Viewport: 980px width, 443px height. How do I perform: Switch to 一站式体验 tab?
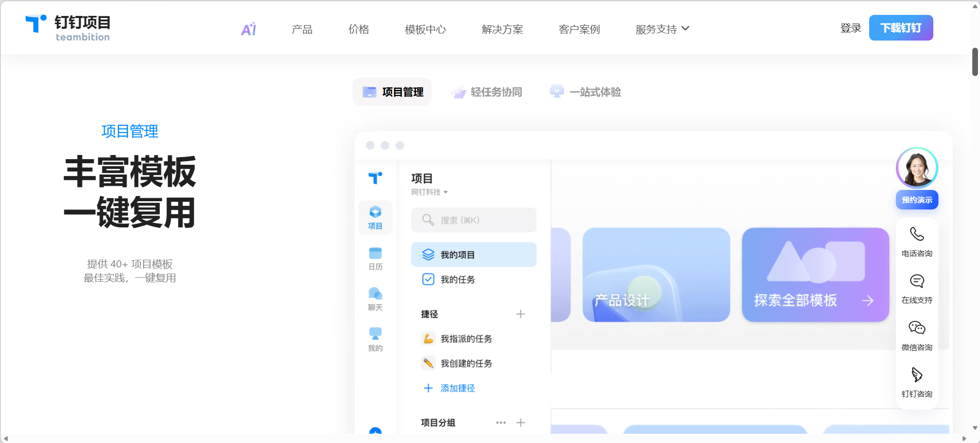585,92
